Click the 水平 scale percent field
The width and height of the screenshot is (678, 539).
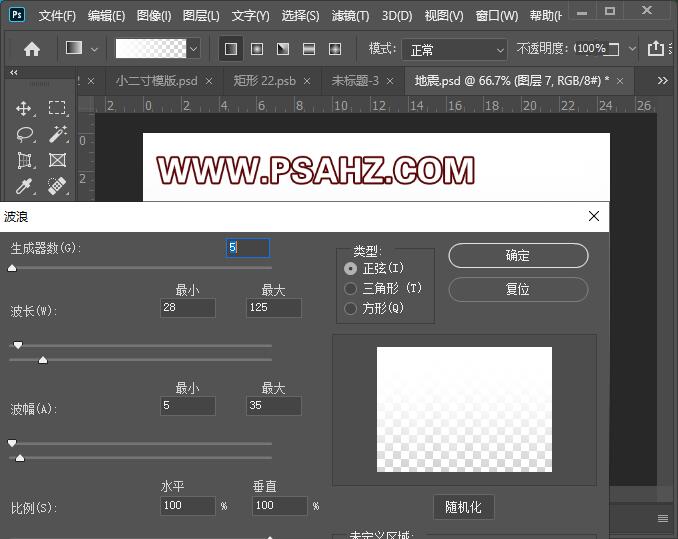(188, 505)
